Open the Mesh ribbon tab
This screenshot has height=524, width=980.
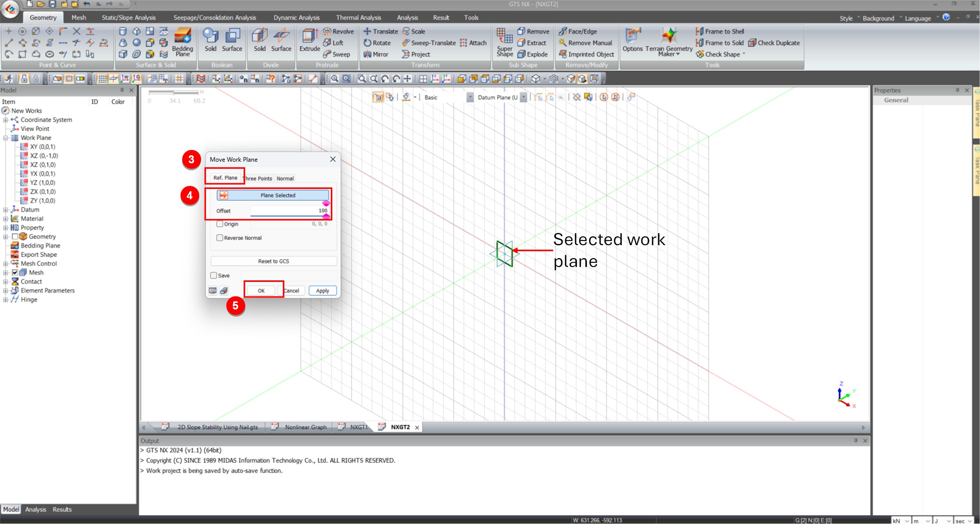(79, 18)
